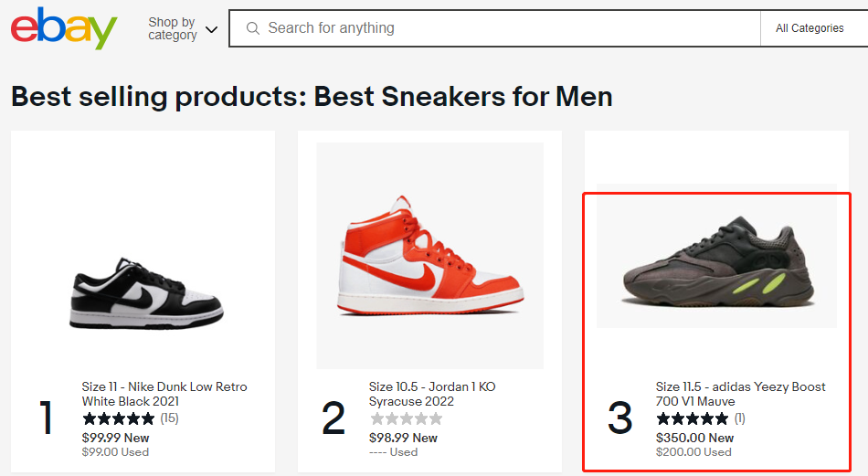Click the Yeezy Boost five-star rating
Image resolution: width=868 pixels, height=476 pixels.
(x=693, y=419)
